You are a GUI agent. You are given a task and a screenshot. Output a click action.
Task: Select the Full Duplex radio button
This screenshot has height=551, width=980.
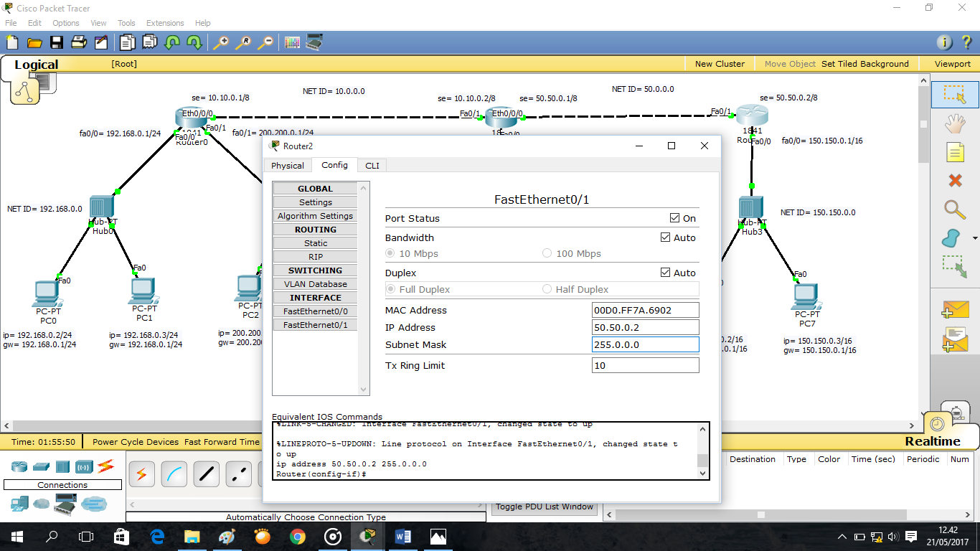[x=390, y=289]
